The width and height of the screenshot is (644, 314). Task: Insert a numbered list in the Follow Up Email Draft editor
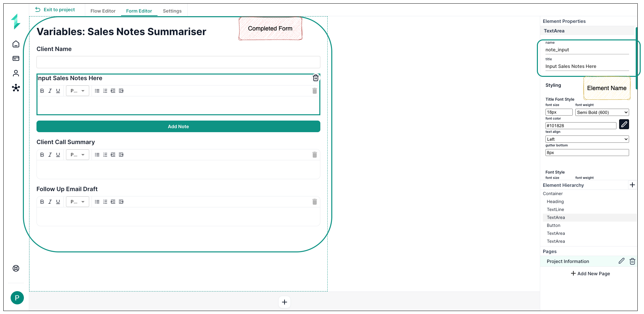click(105, 202)
